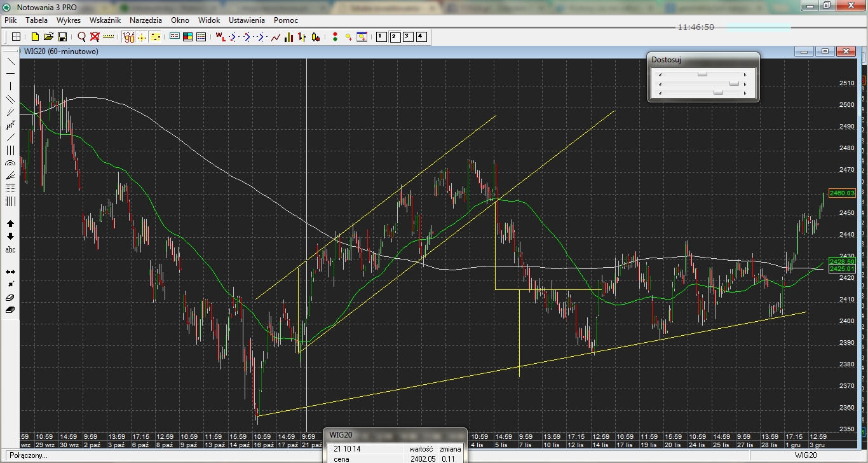Click the Połączony status text
Image resolution: width=868 pixels, height=463 pixels.
(x=29, y=456)
